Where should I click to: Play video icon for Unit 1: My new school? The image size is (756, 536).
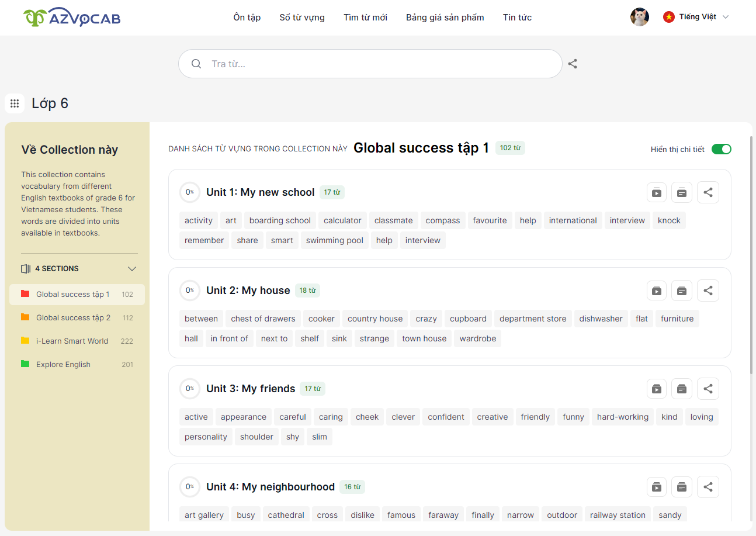657,192
